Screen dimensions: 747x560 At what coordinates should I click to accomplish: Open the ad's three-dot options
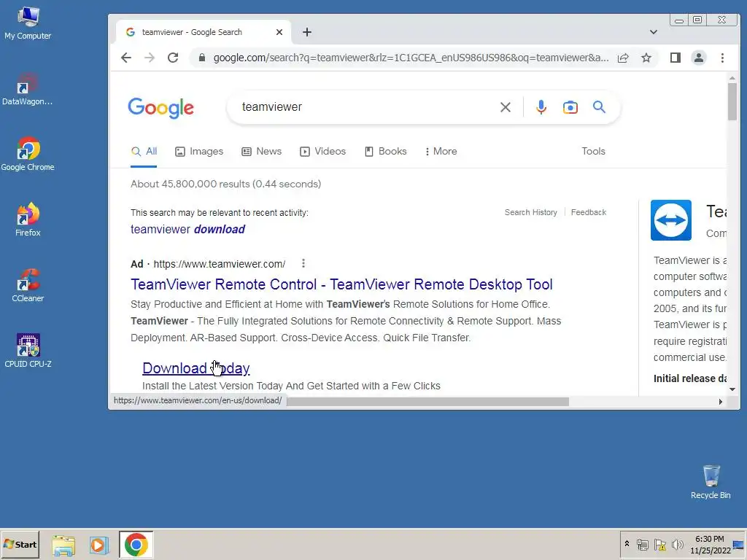pos(303,263)
